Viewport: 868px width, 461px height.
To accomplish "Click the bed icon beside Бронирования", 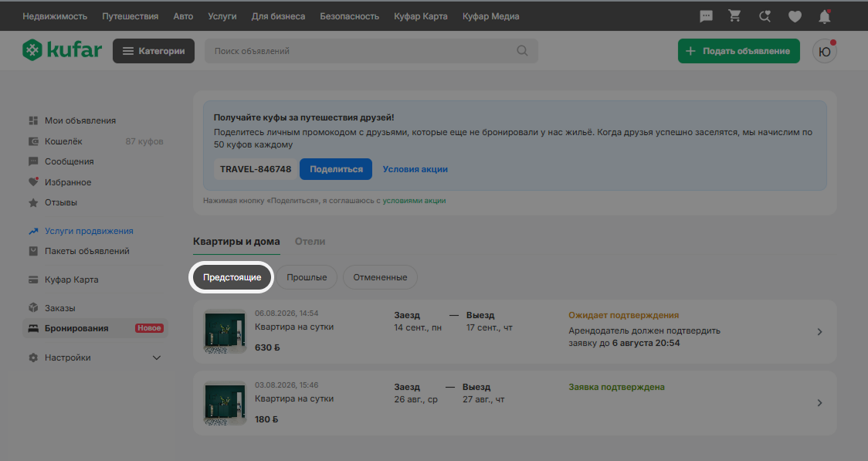I will click(33, 328).
